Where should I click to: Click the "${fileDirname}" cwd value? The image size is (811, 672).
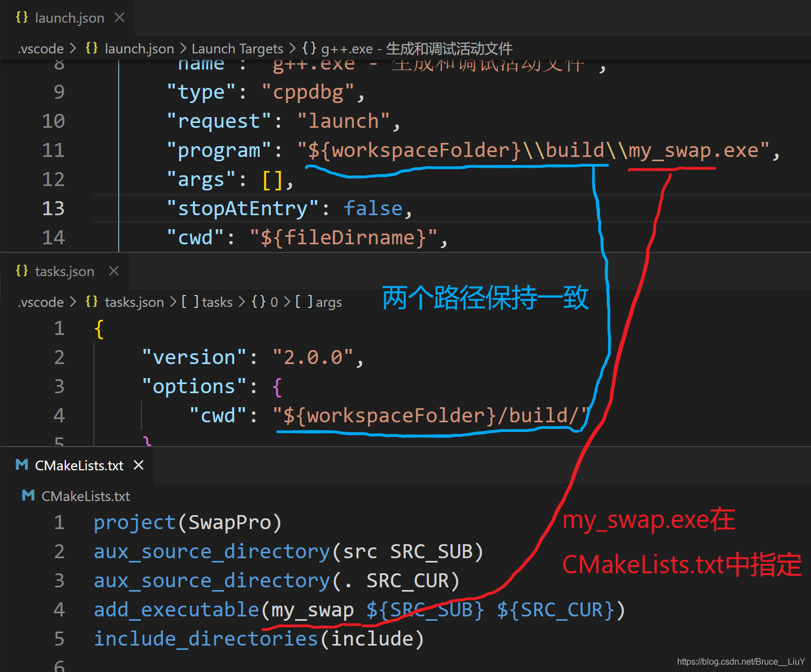tap(344, 238)
